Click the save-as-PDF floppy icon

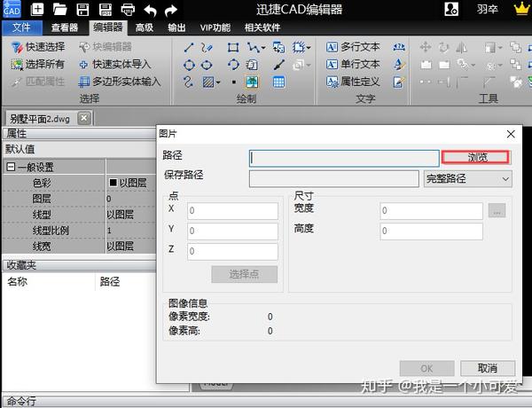pyautogui.click(x=106, y=9)
